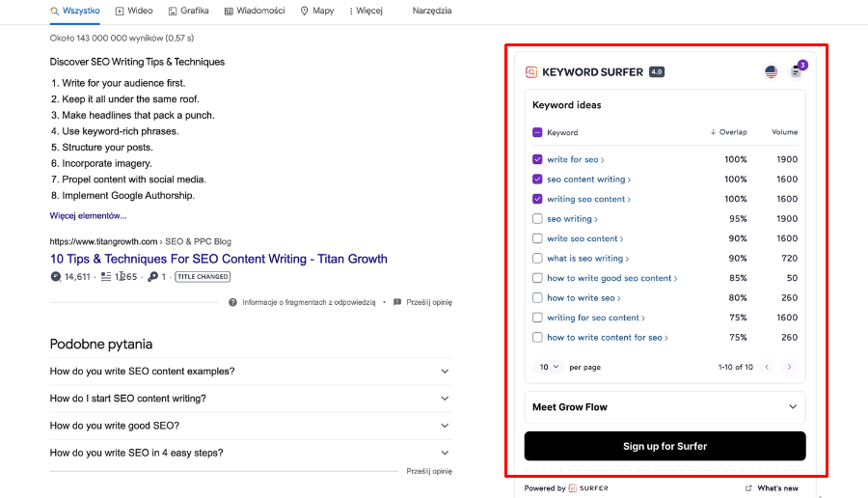
Task: Switch to the Wiadomości tab
Action: (255, 11)
